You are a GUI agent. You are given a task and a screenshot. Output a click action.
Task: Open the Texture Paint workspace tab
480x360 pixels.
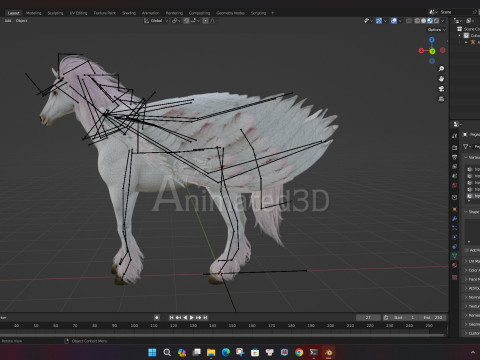point(105,13)
